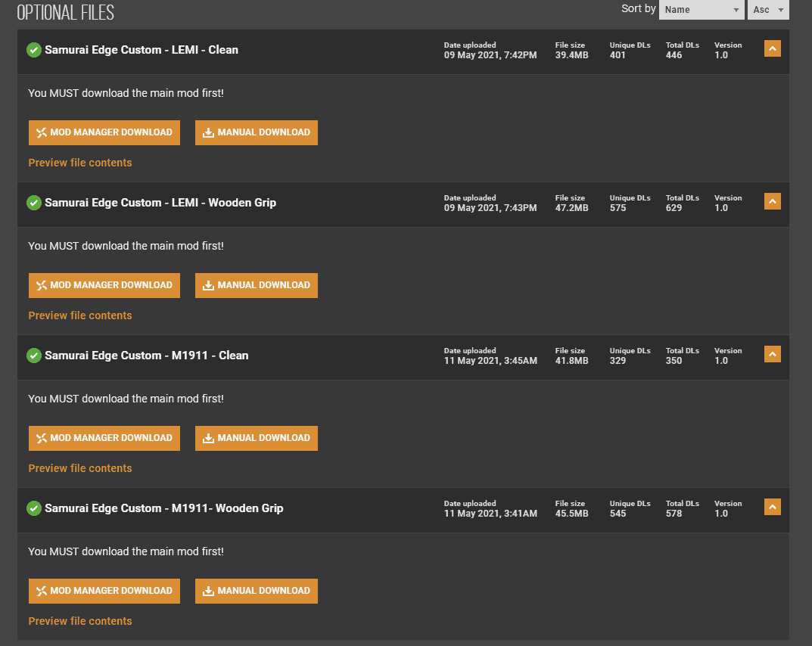The image size is (812, 646).
Task: Click version '1.0' in M1911- Wooden Grip row
Action: coord(721,513)
